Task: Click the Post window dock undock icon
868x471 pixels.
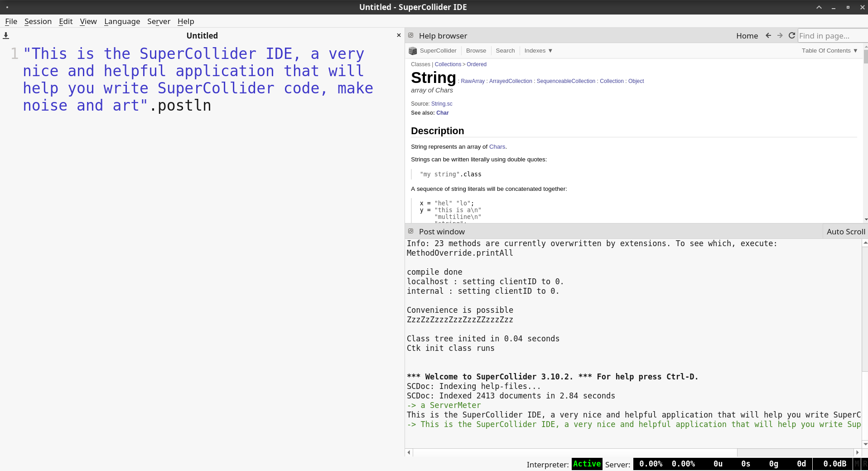Action: pos(411,231)
